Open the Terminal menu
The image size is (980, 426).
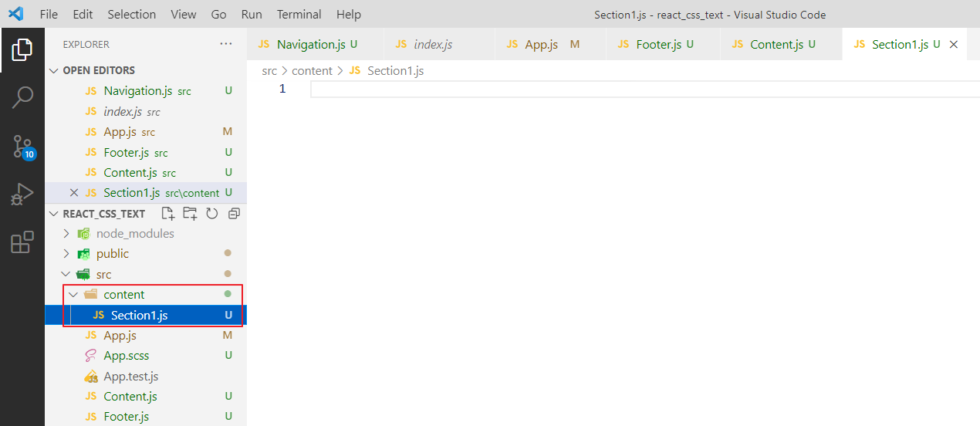[x=299, y=14]
